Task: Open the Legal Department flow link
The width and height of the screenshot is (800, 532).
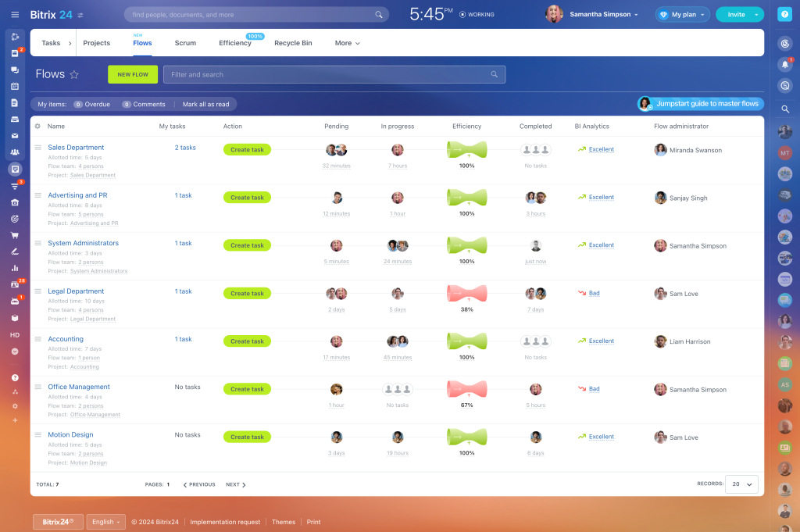Action: click(x=76, y=291)
